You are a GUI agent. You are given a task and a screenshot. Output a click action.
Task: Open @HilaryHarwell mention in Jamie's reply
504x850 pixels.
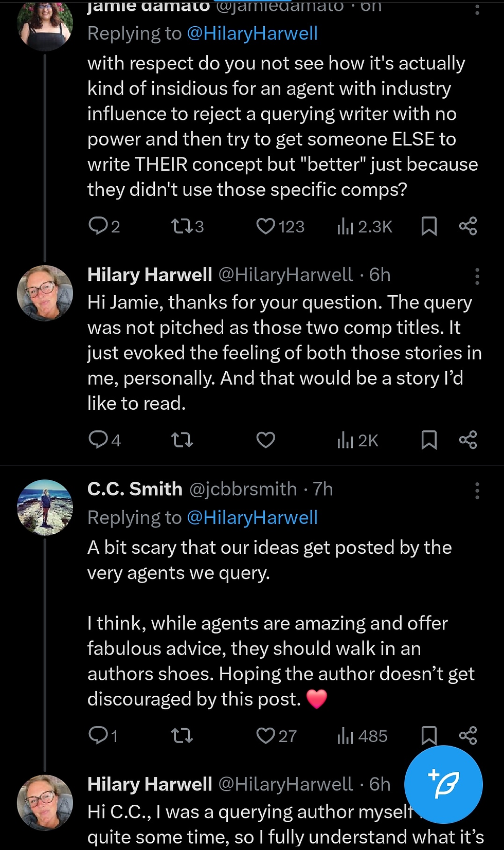pyautogui.click(x=252, y=33)
